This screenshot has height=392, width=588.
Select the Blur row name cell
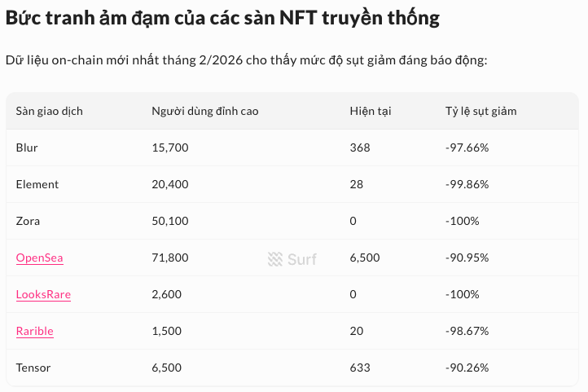point(27,148)
